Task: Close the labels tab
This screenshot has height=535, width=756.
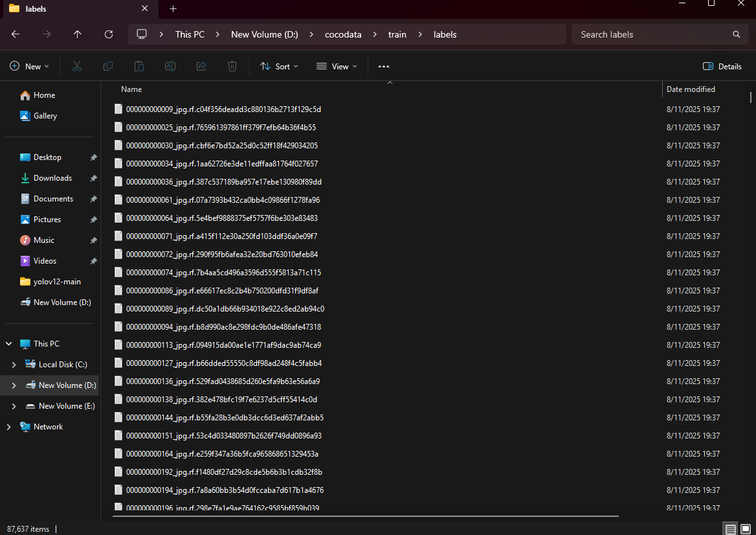Action: [x=144, y=8]
